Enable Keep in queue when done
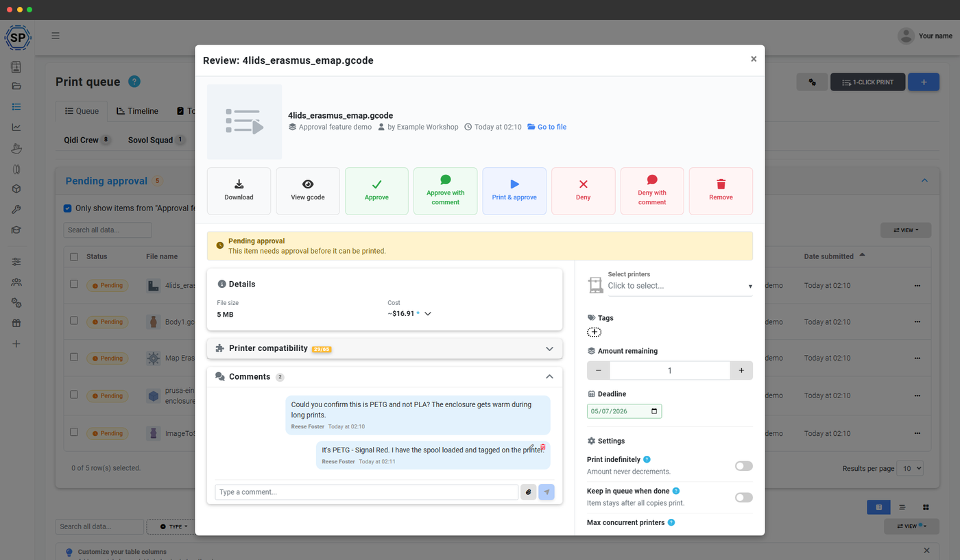The height and width of the screenshot is (560, 960). [743, 498]
